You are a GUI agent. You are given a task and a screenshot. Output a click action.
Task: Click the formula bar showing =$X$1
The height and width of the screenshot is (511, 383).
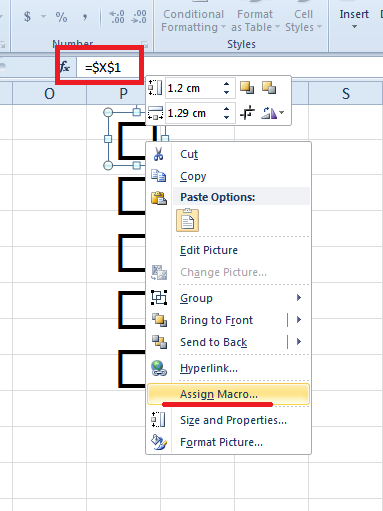tap(108, 68)
